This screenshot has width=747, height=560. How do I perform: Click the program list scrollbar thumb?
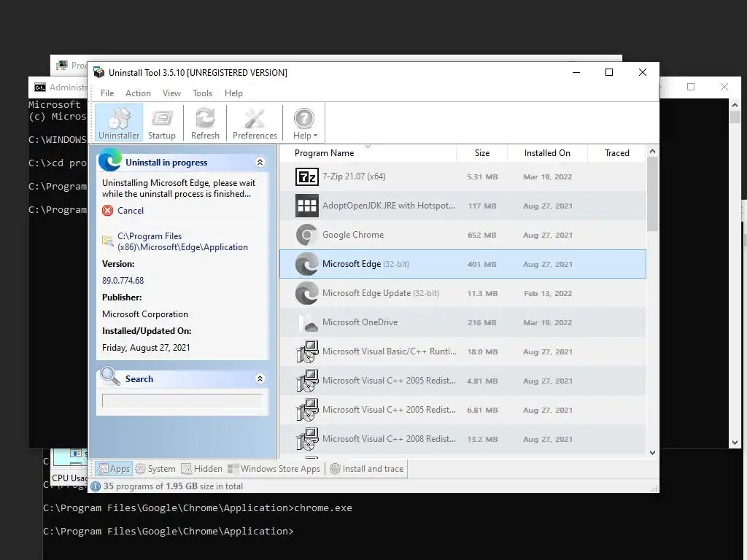[653, 194]
